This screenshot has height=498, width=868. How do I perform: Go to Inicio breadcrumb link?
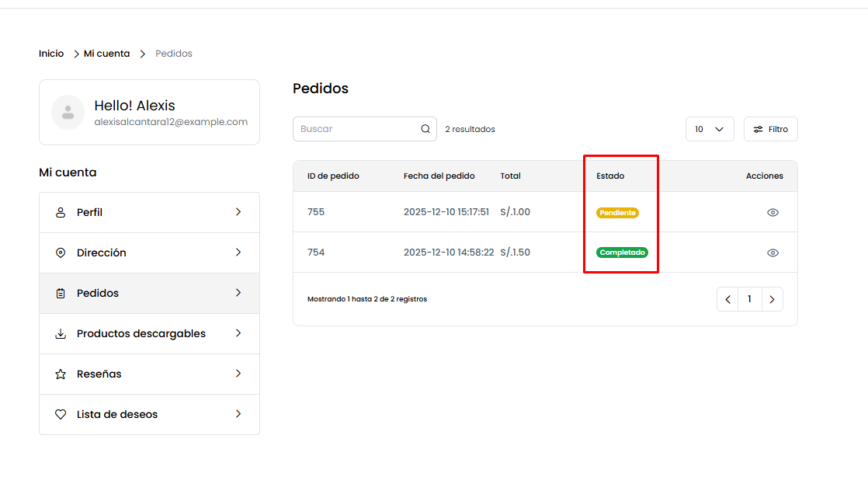pyautogui.click(x=51, y=54)
